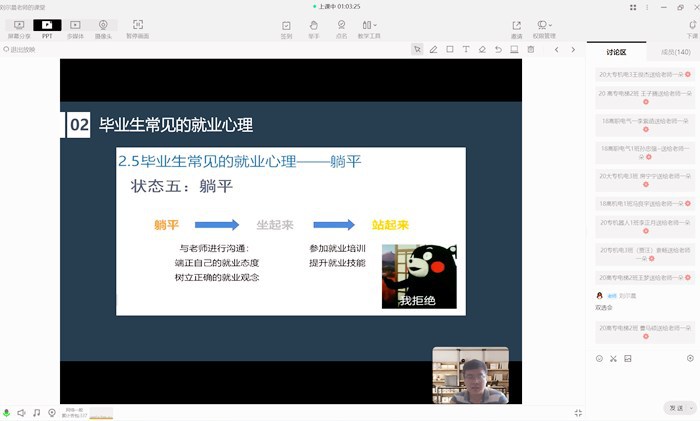Mute the microphone

(7, 412)
